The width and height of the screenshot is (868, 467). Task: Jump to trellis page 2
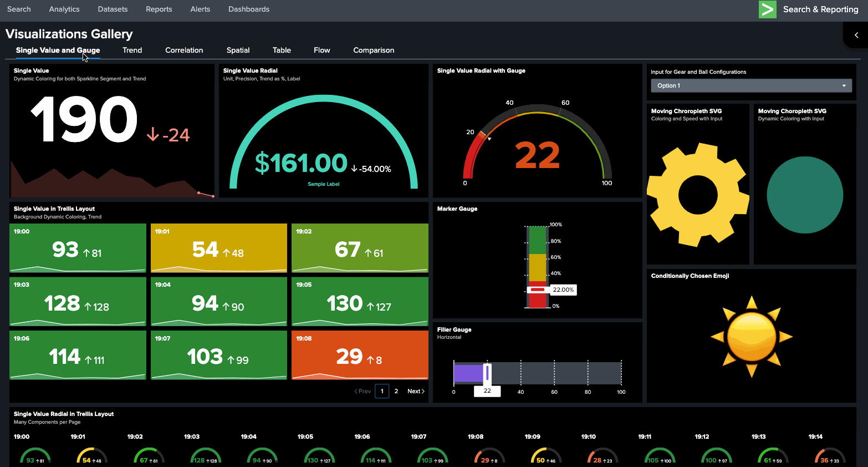(x=396, y=391)
